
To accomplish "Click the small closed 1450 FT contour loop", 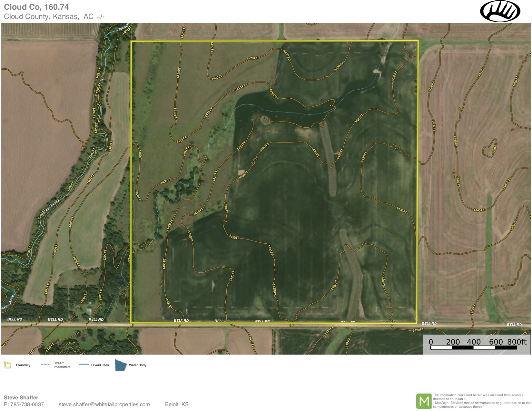I will pos(489,148).
